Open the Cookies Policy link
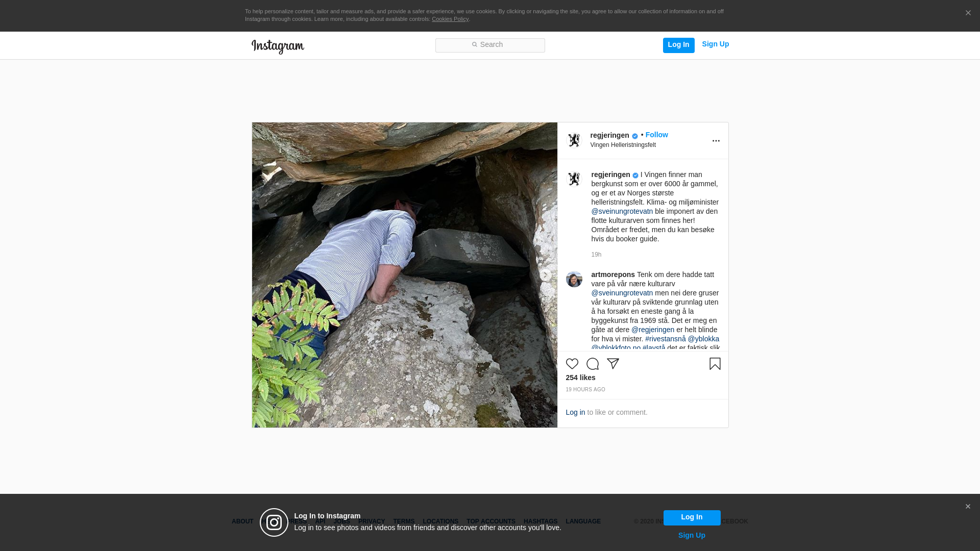The height and width of the screenshot is (551, 980). 450,19
